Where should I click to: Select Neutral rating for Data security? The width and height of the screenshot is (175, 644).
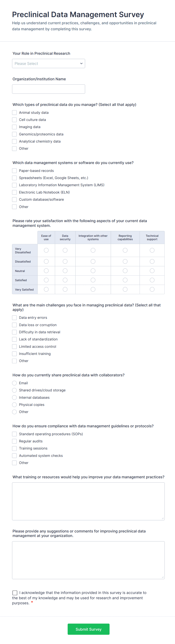pyautogui.click(x=65, y=270)
